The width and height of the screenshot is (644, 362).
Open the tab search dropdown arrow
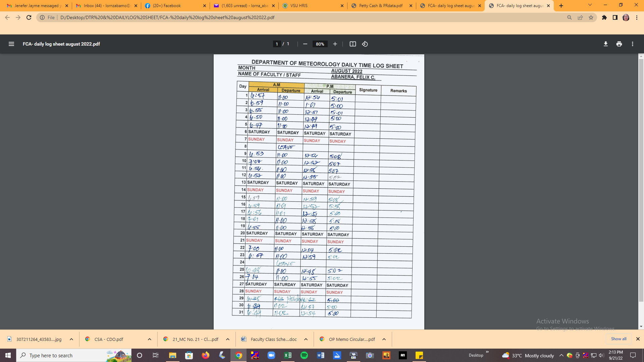[590, 5]
